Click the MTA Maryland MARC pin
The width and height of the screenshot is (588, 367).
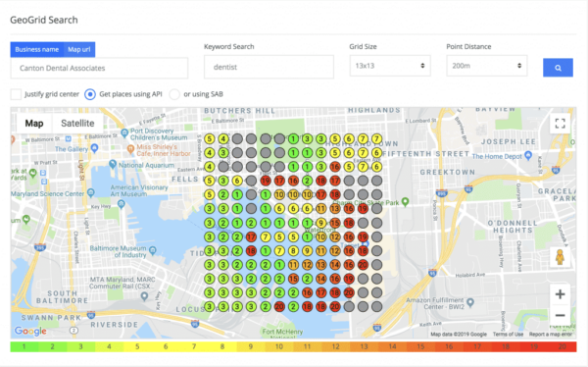coord(144,296)
